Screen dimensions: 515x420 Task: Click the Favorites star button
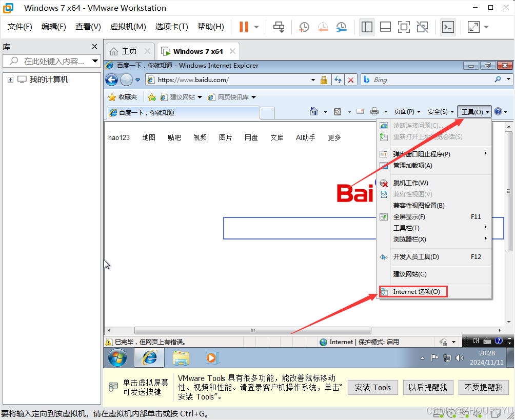(123, 97)
